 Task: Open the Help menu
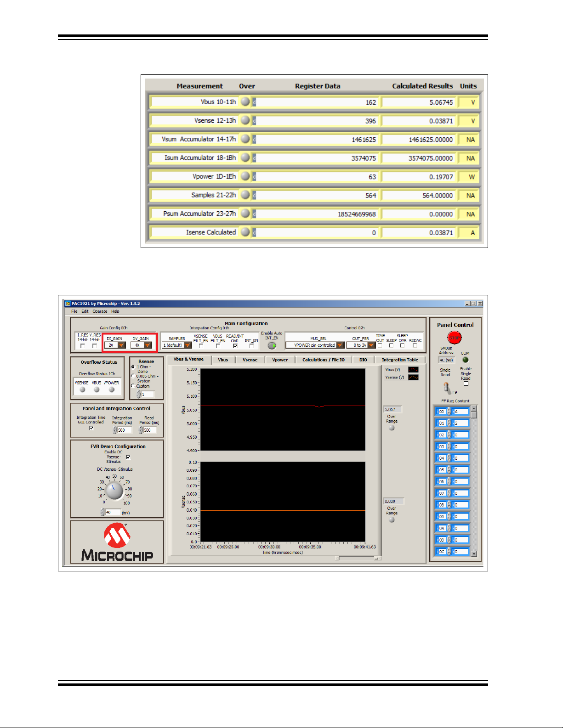coord(115,311)
